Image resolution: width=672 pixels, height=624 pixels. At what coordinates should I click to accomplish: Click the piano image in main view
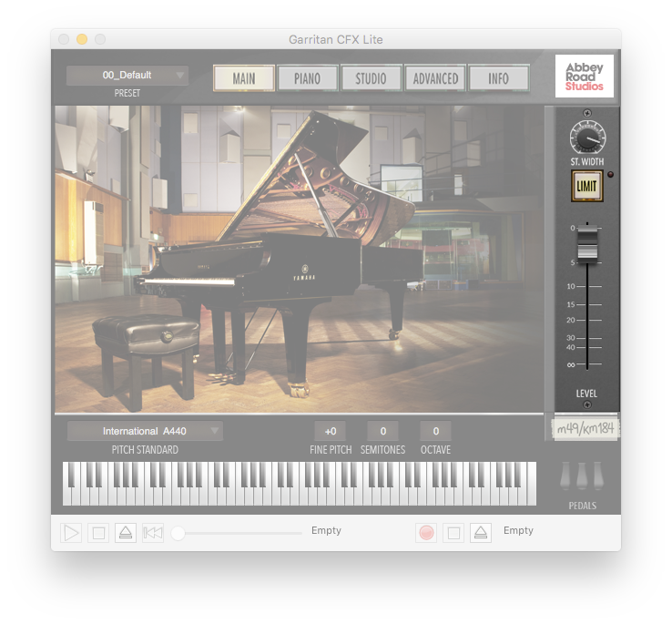pyautogui.click(x=300, y=260)
